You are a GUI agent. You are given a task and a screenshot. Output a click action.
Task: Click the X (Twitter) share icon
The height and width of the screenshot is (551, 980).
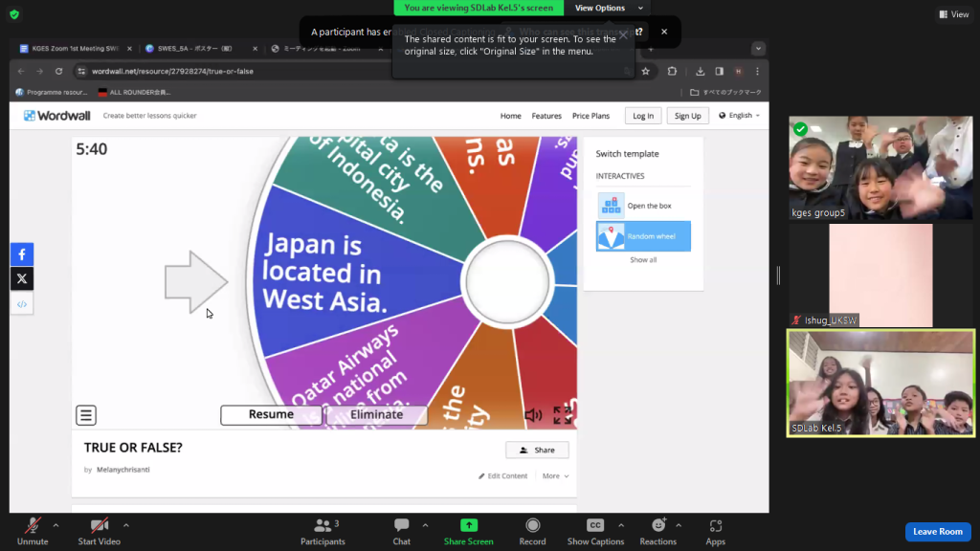[22, 279]
